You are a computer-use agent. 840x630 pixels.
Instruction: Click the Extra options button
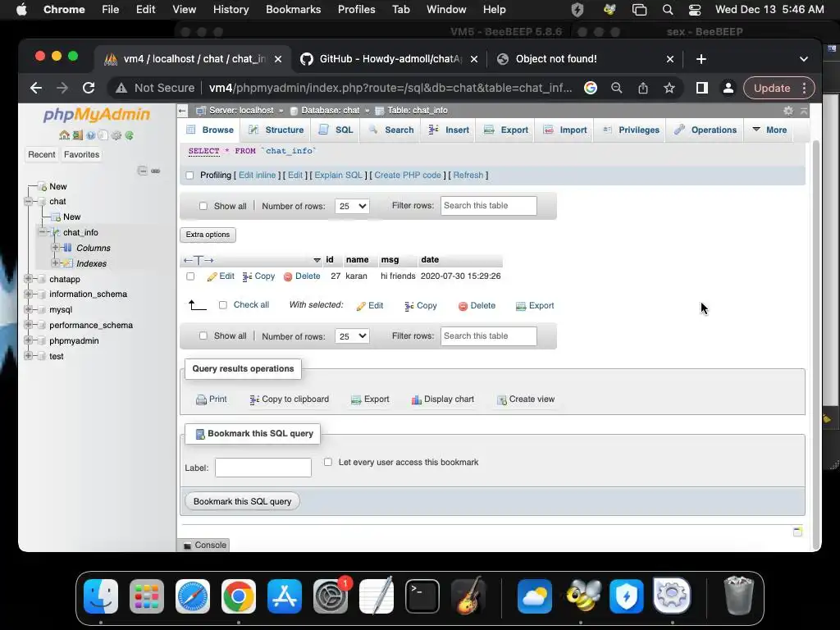208,235
